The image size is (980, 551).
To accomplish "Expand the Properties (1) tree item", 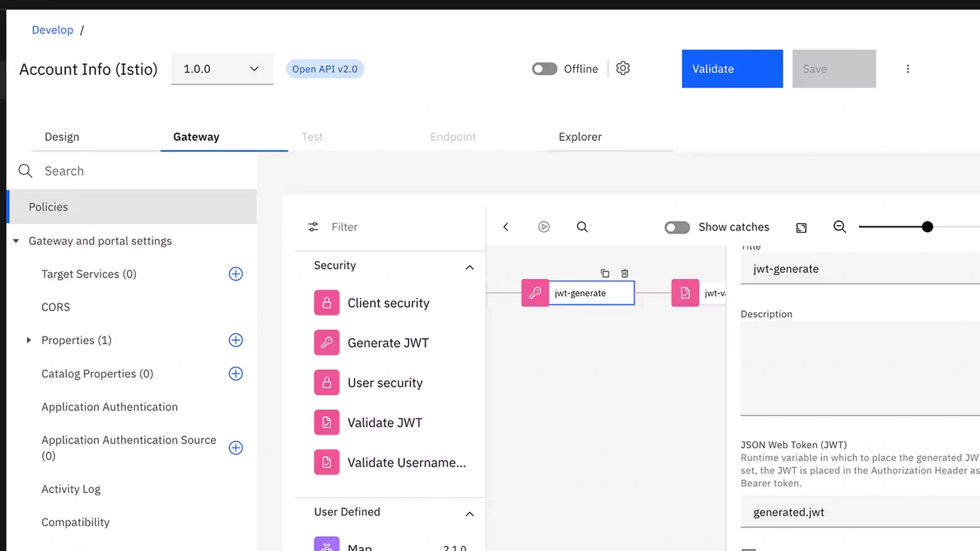I will click(28, 340).
